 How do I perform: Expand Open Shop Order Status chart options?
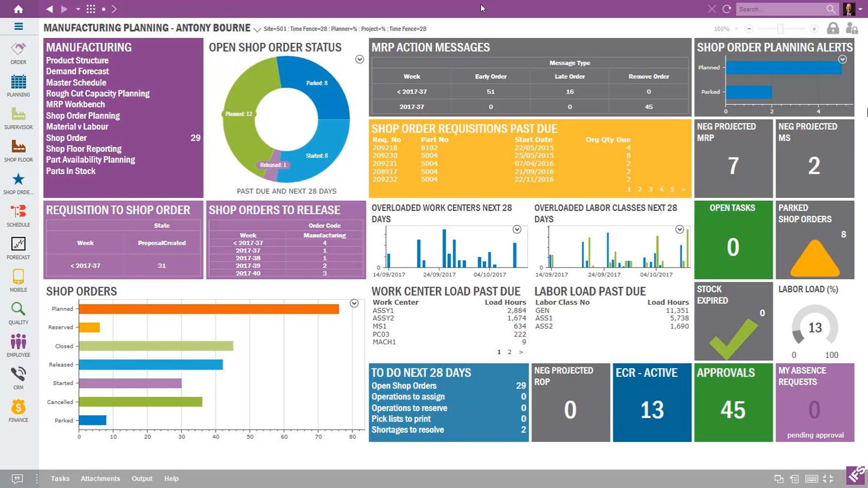click(x=359, y=59)
